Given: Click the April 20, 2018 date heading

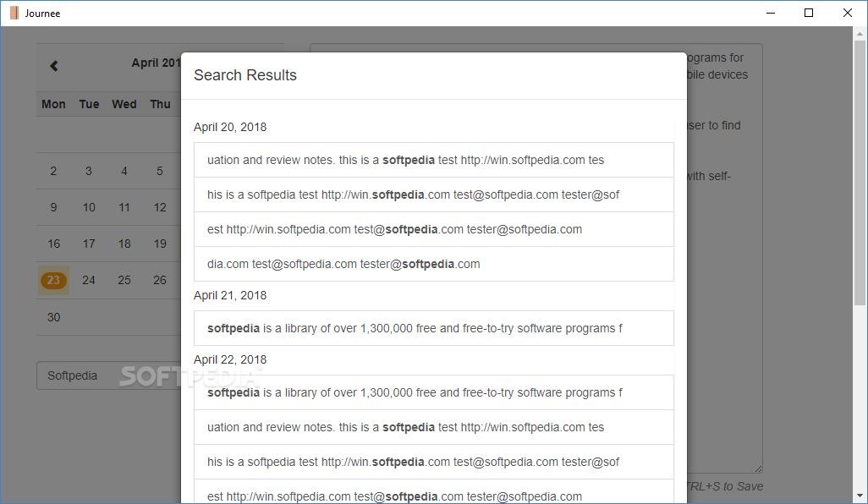Looking at the screenshot, I should point(230,127).
